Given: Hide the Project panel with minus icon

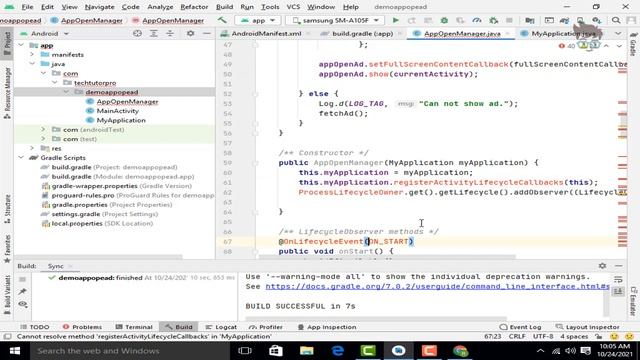Looking at the screenshot, I should (207, 33).
